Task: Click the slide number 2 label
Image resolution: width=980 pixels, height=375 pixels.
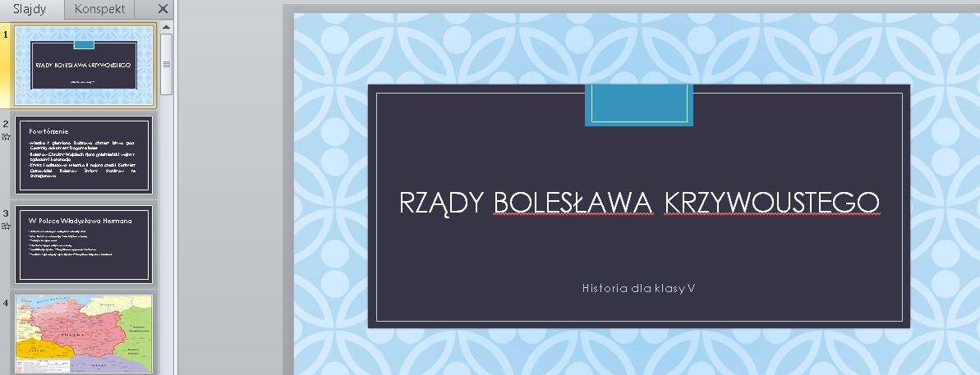Action: pos(5,124)
